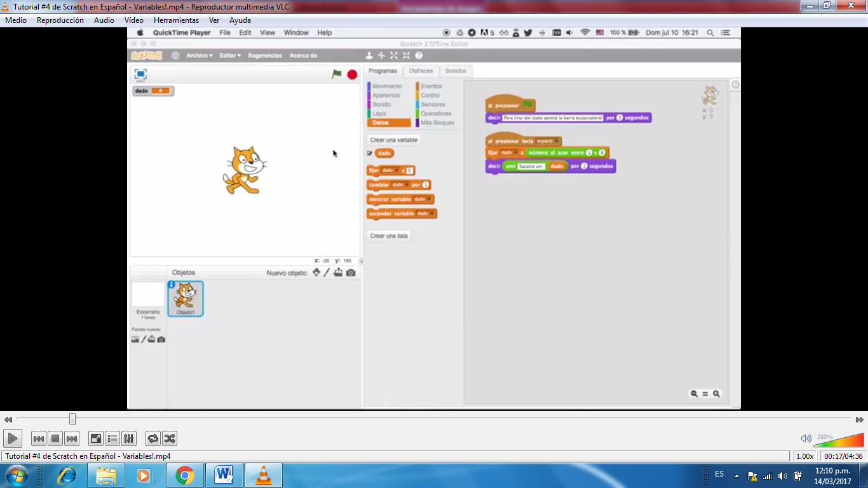Select the Shrink sprite tool

tap(406, 55)
